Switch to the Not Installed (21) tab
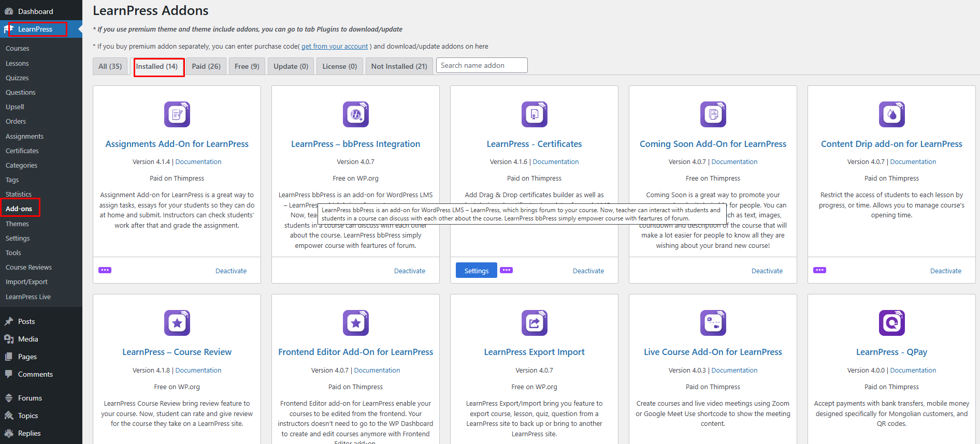980x444 pixels. (399, 66)
